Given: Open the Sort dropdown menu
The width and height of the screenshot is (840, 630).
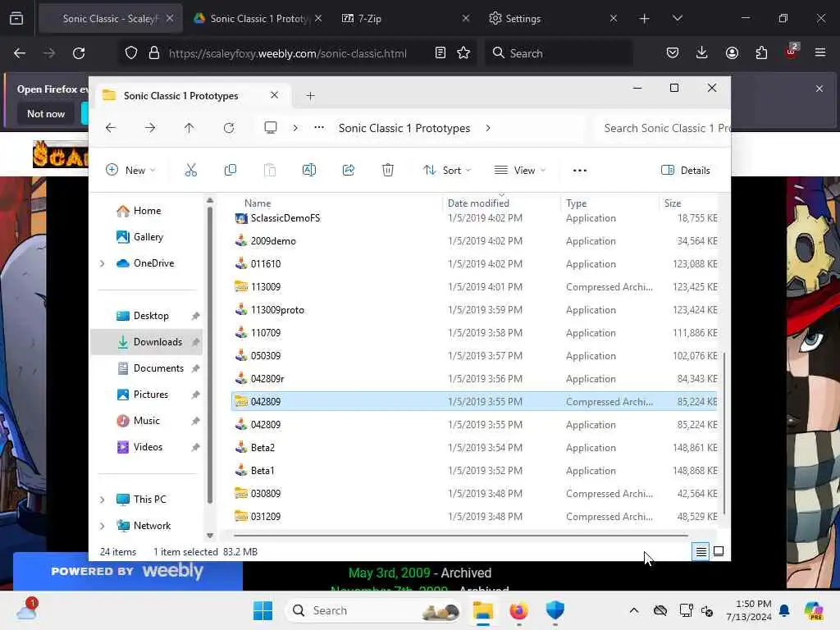Looking at the screenshot, I should click(x=447, y=171).
